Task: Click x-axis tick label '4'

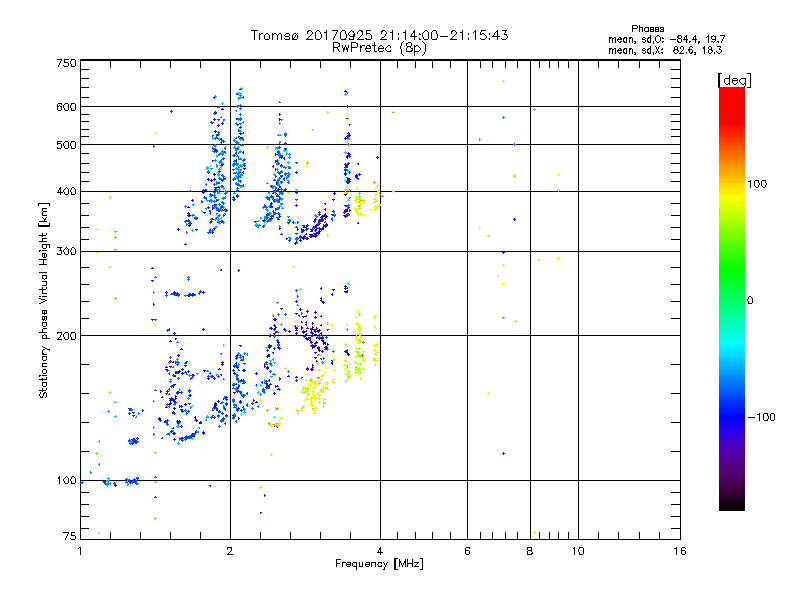Action: pyautogui.click(x=380, y=551)
